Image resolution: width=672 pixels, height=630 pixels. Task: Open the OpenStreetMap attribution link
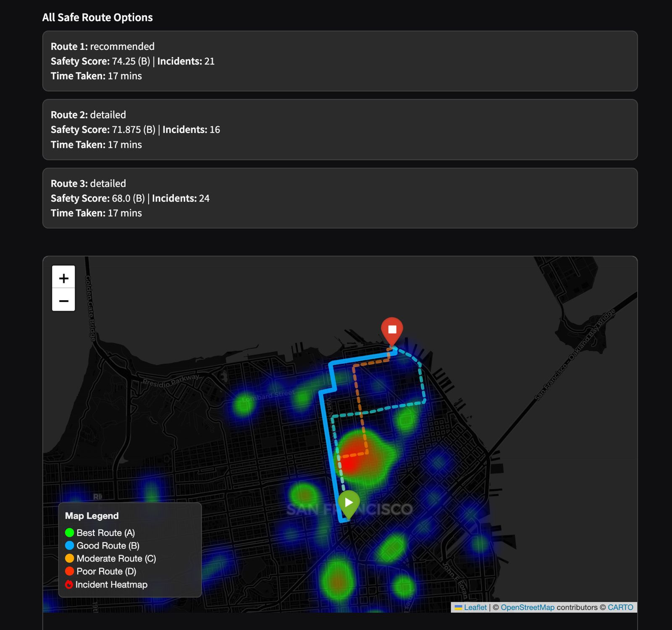coord(528,607)
